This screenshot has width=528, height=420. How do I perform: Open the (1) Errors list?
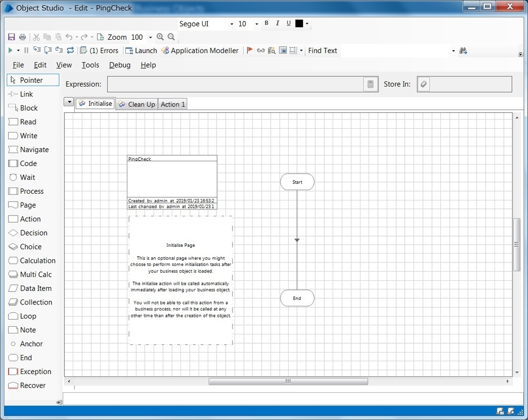100,51
